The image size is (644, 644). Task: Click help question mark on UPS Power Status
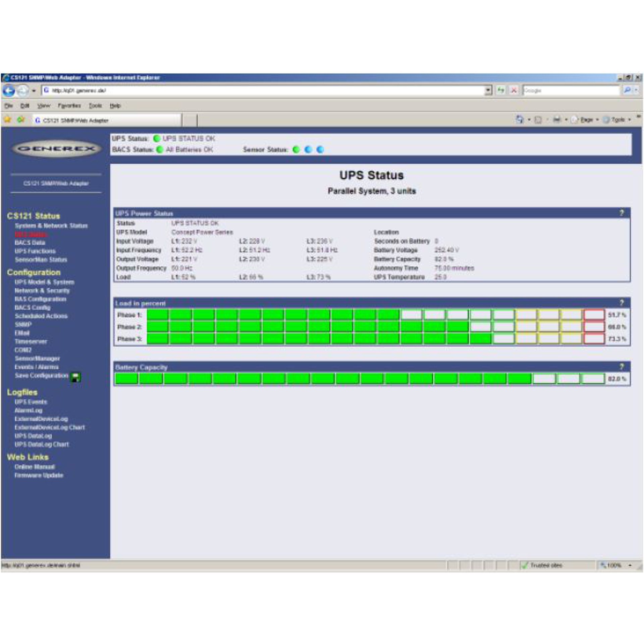622,213
